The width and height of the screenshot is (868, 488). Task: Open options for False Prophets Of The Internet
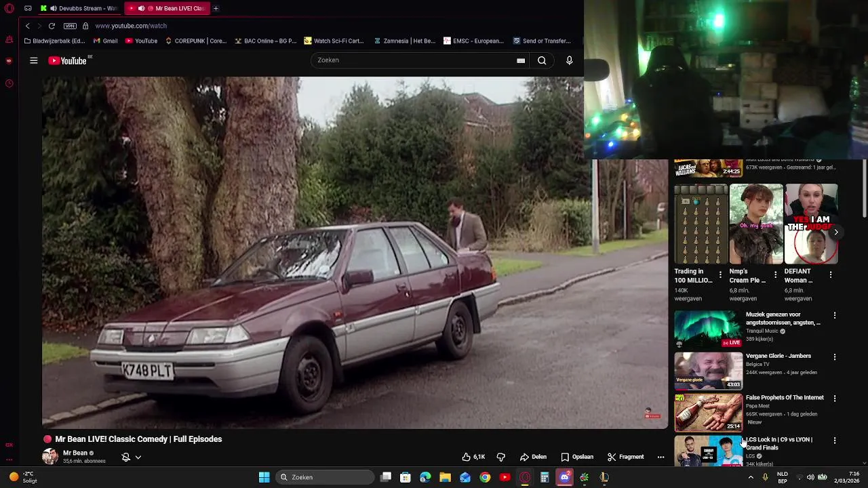pos(835,399)
